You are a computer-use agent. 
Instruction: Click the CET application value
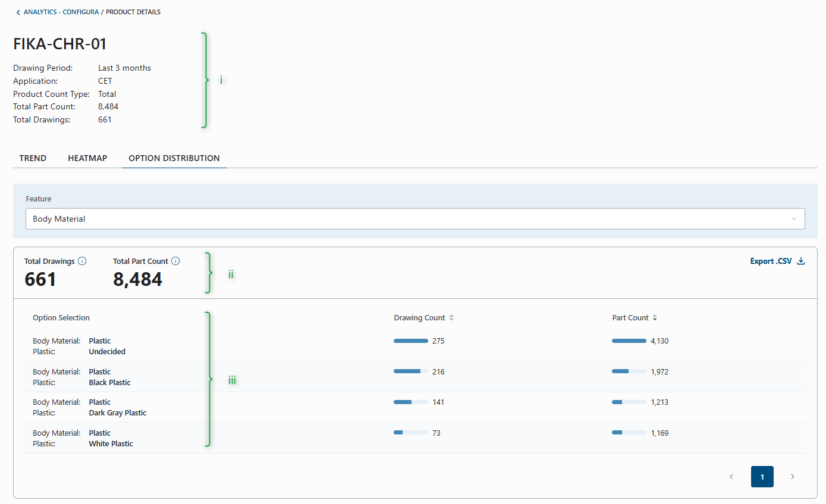pos(105,81)
